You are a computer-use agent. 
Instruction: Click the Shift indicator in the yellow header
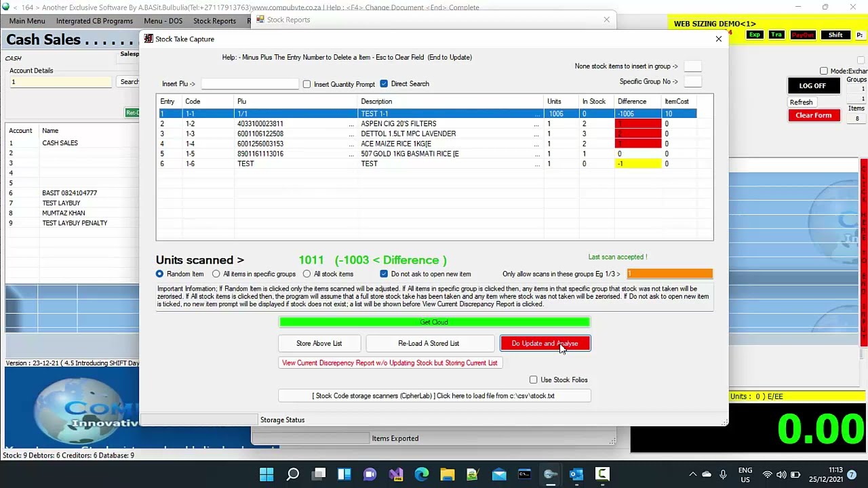[835, 35]
